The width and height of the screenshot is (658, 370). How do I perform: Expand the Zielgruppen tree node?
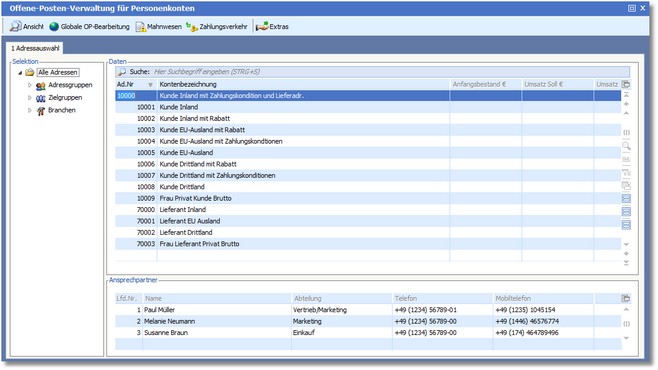pos(29,97)
